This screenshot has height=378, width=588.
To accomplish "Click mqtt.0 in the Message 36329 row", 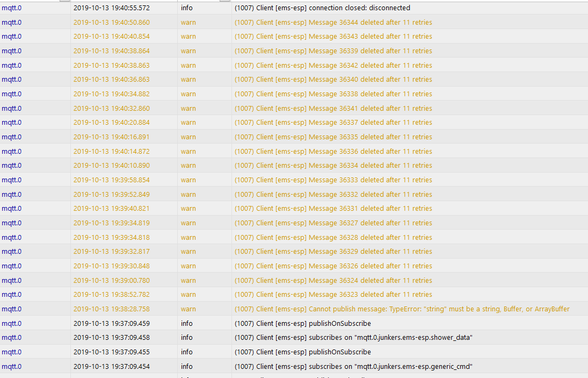I will 12,252.
